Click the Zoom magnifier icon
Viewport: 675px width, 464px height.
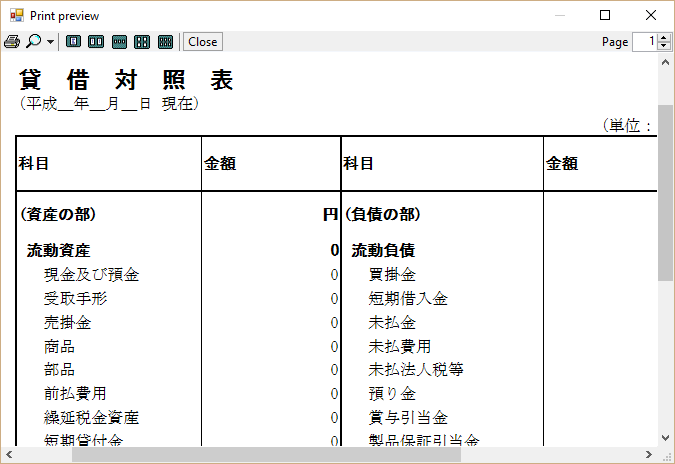coord(33,42)
